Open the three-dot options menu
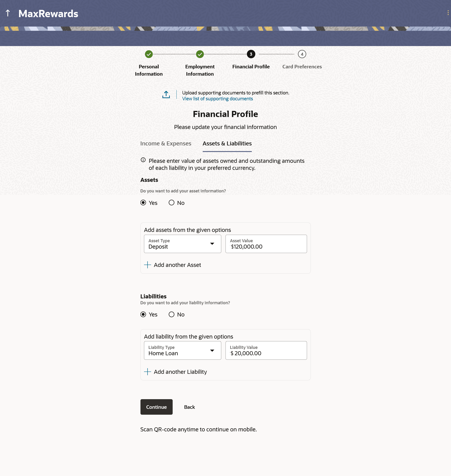This screenshot has height=476, width=451. 448,13
